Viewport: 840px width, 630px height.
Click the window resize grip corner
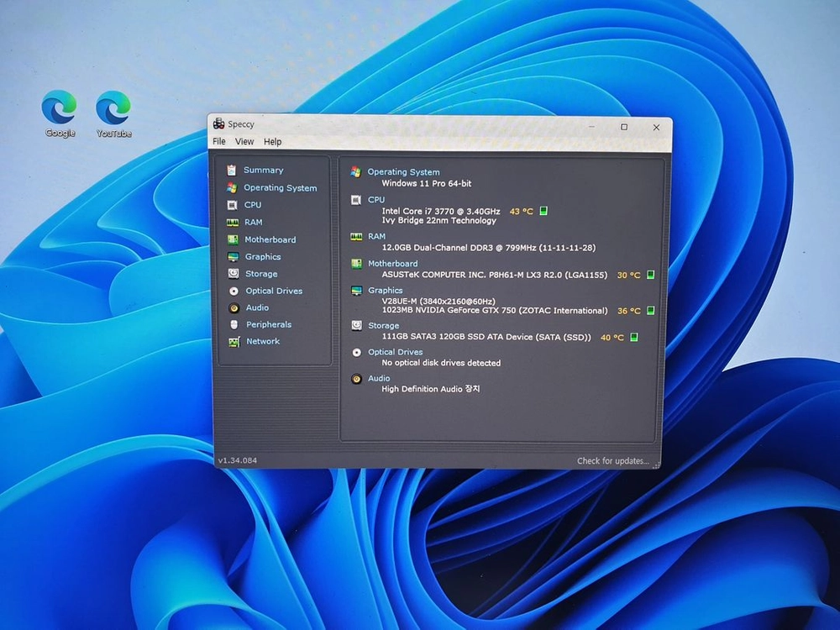coord(656,465)
